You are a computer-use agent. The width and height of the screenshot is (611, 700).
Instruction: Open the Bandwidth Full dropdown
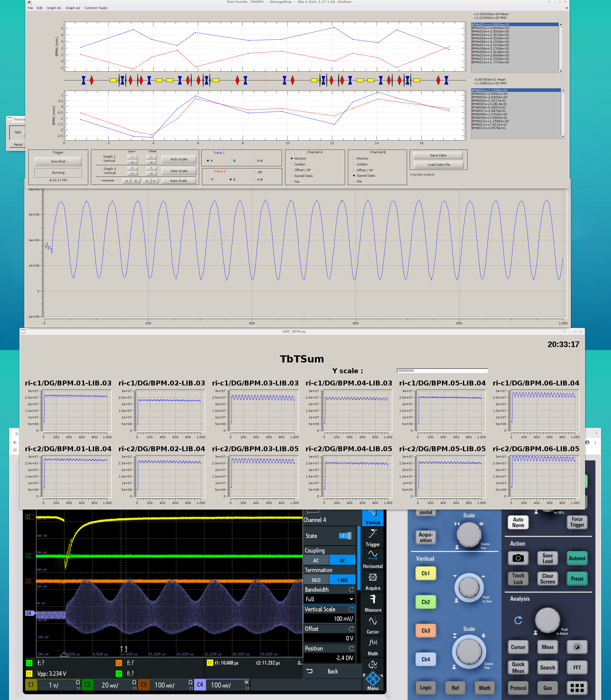pyautogui.click(x=329, y=599)
